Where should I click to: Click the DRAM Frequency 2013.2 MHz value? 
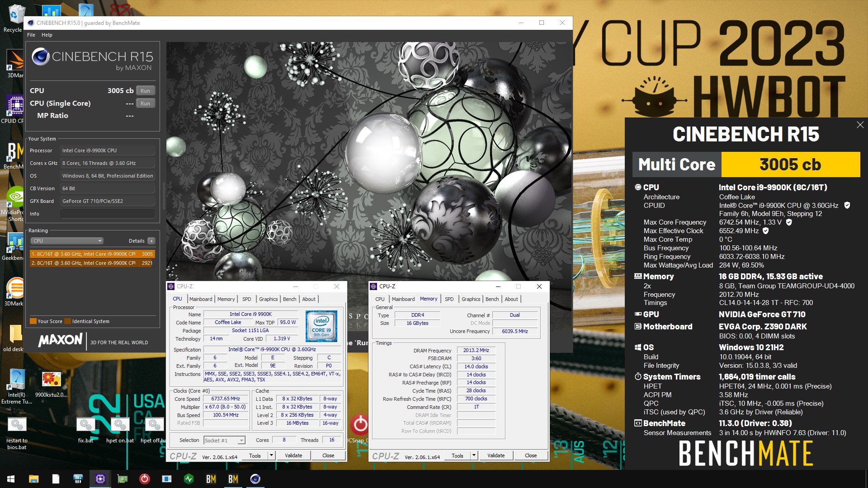pos(476,350)
